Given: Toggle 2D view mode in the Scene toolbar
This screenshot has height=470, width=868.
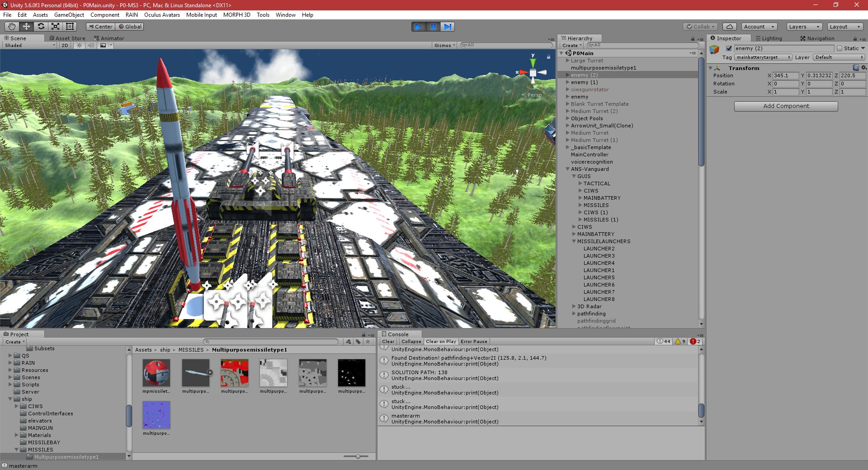Looking at the screenshot, I should [64, 45].
